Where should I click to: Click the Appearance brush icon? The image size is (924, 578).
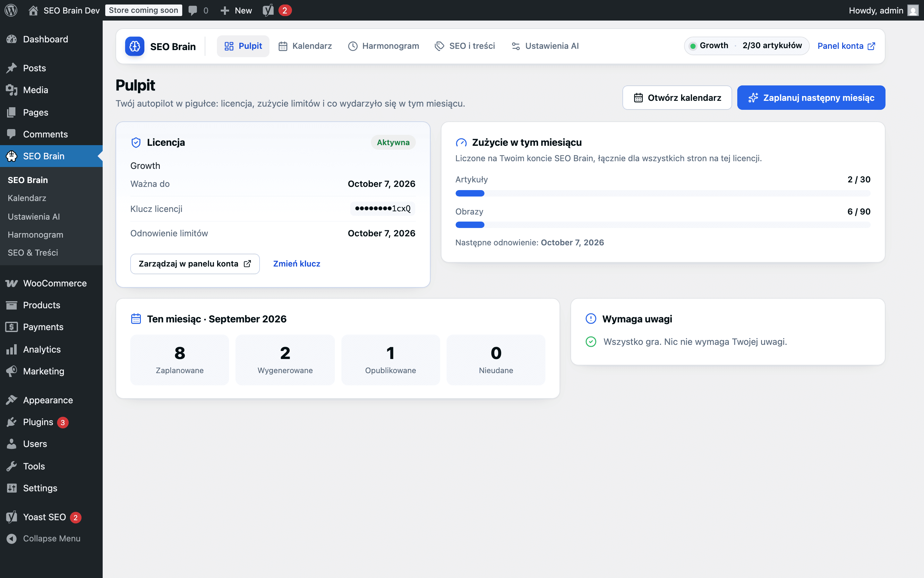point(12,400)
